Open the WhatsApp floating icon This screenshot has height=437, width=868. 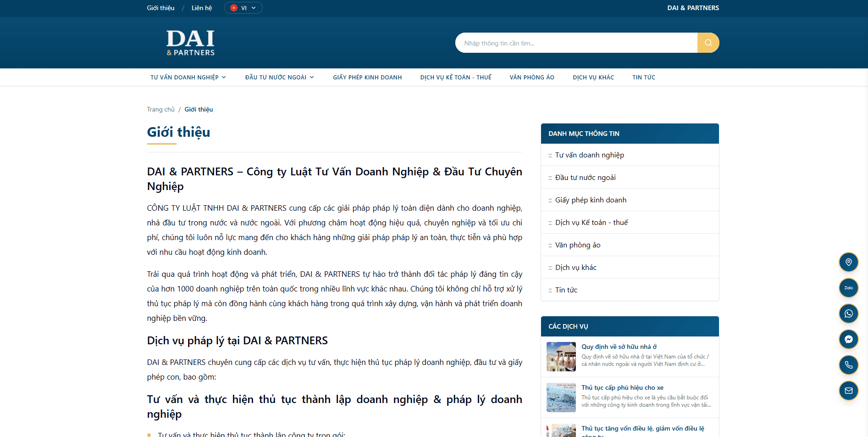848,314
